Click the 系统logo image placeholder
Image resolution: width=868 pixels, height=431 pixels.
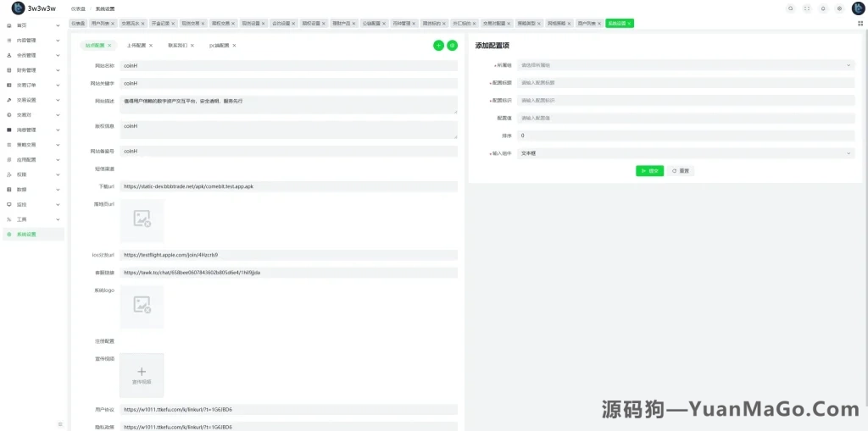tap(142, 307)
